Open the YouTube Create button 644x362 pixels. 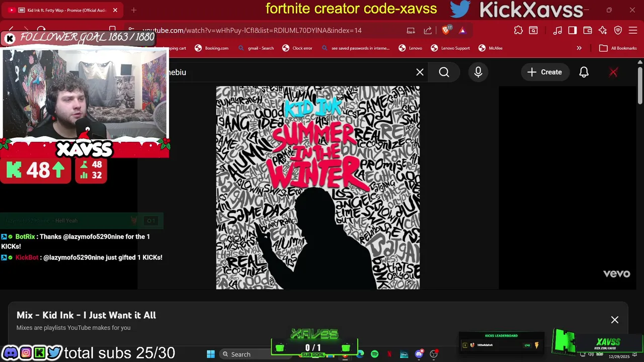(544, 72)
